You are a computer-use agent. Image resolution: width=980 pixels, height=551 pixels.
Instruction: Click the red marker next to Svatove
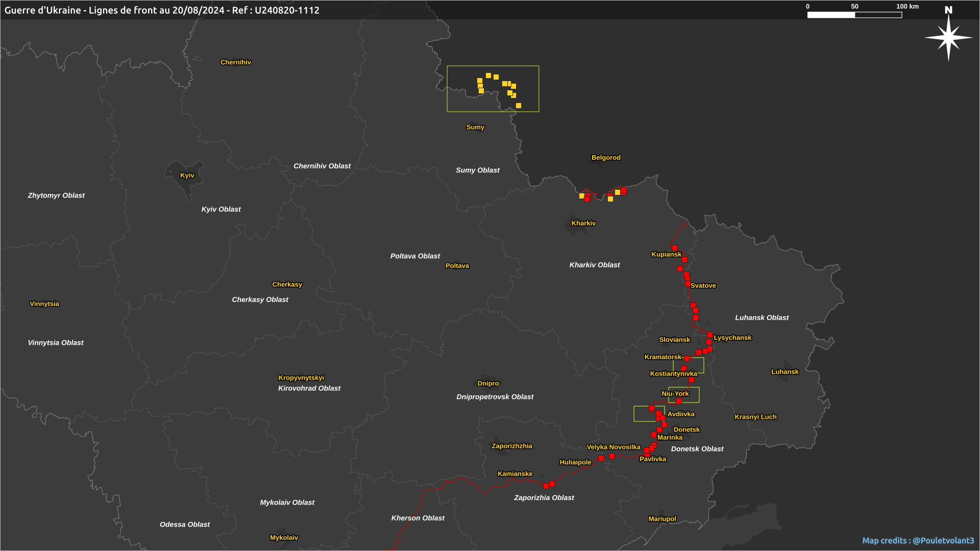[688, 284]
